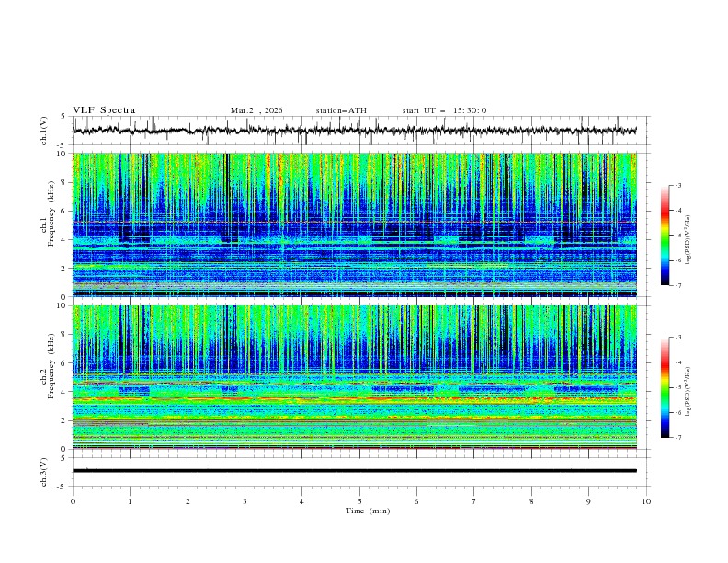This screenshot has height=563, width=728.
Task: Select the date label "Mar.2 , 2026"
Action: [x=256, y=110]
